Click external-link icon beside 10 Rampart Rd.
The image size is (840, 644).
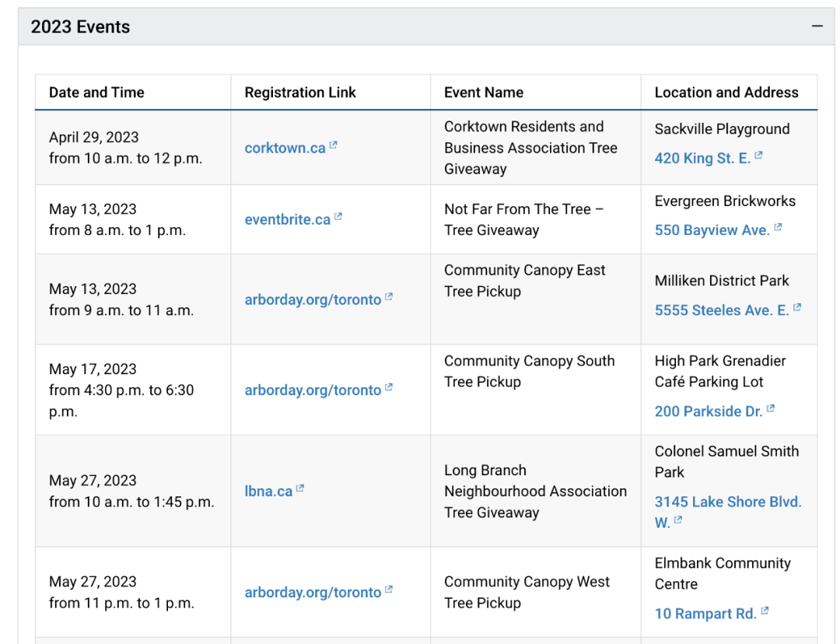tap(765, 611)
